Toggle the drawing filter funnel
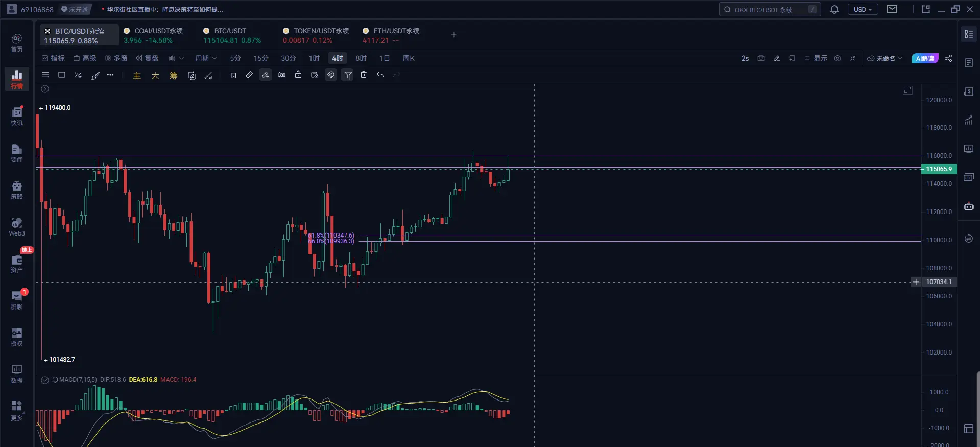 [x=348, y=75]
